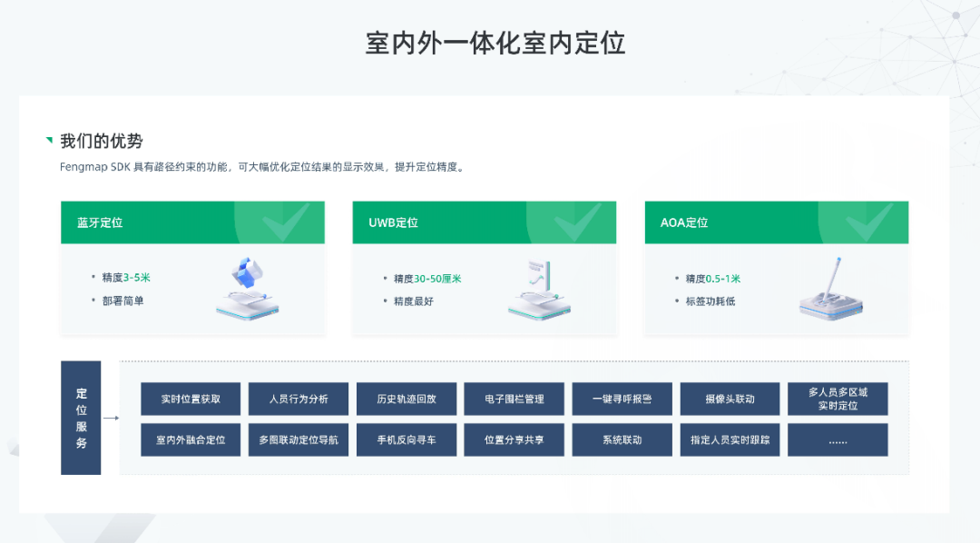Viewport: 980px width, 543px height.
Task: Click the vertical 定位服务 sidebar label
Action: [x=81, y=420]
